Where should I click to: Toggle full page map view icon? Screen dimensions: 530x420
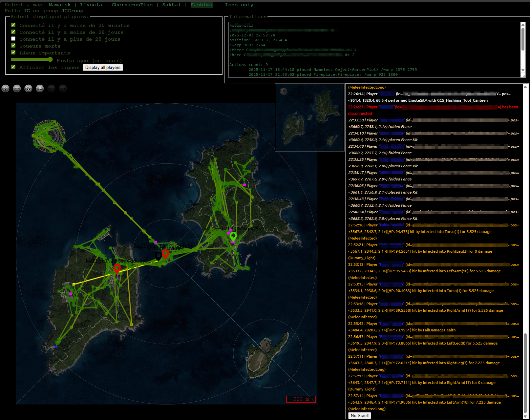pyautogui.click(x=40, y=88)
